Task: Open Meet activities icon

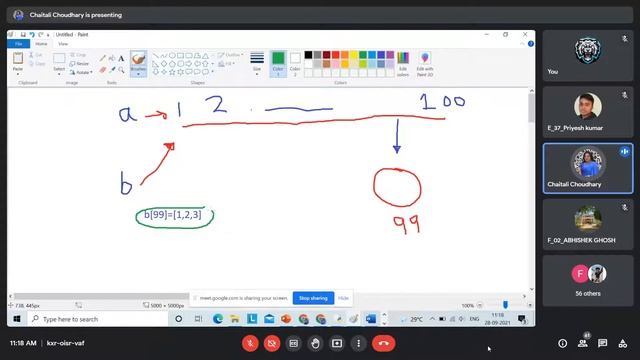Action: (x=622, y=343)
